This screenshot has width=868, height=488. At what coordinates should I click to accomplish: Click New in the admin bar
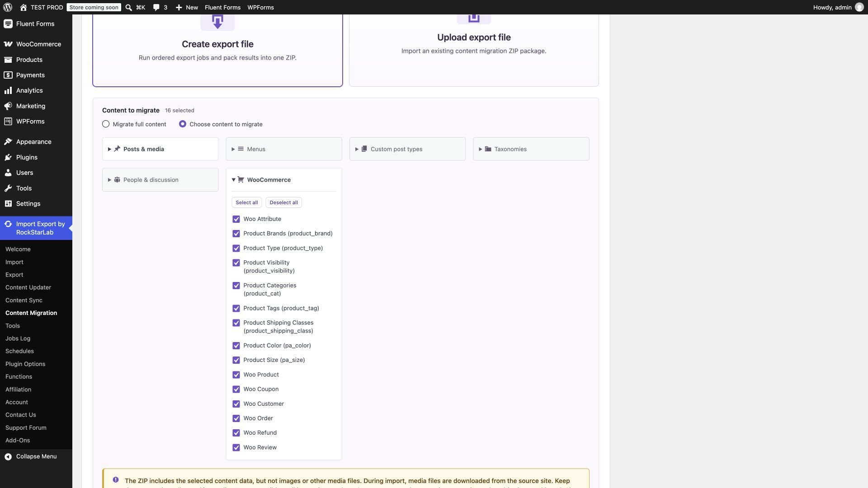pyautogui.click(x=187, y=7)
